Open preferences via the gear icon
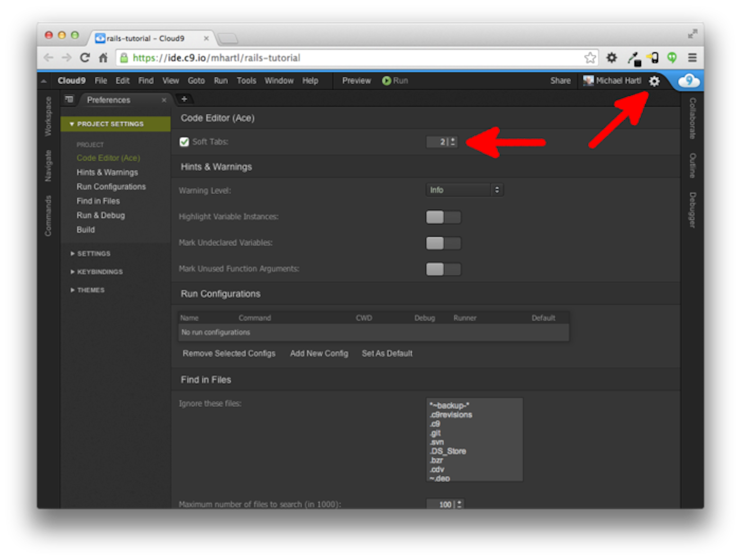The height and width of the screenshot is (560, 741). pyautogui.click(x=654, y=81)
